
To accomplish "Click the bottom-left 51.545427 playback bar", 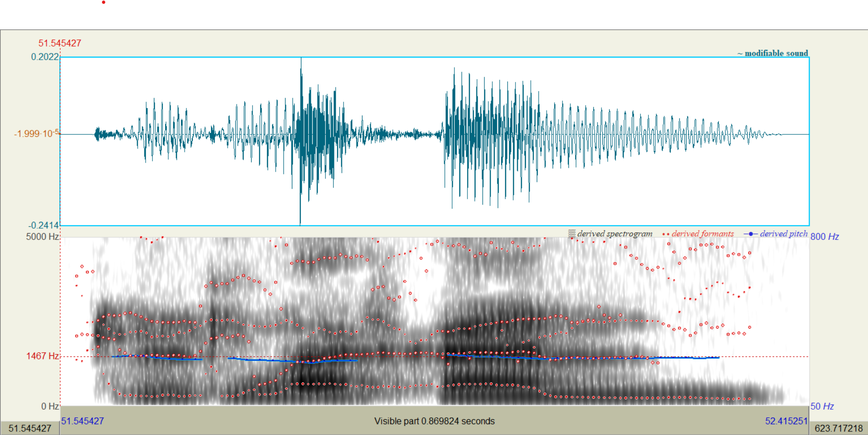I will [x=30, y=428].
